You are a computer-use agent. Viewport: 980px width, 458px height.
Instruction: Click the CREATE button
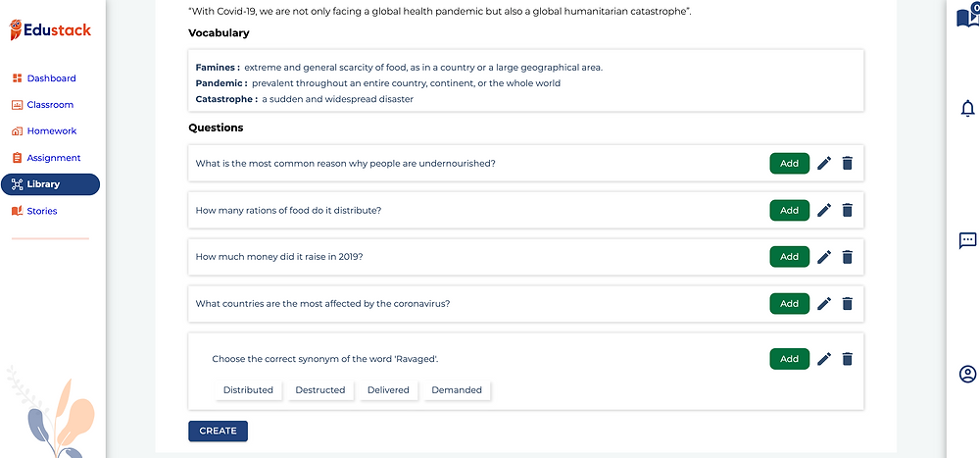[219, 432]
